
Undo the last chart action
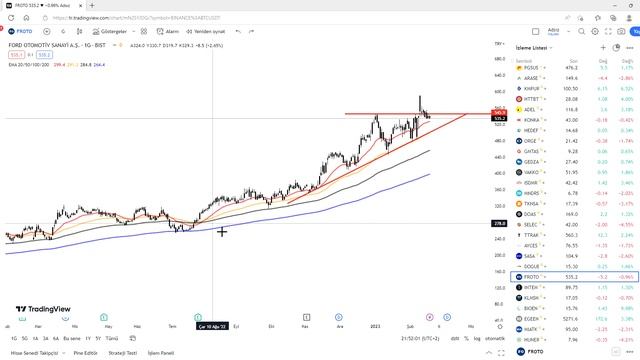tap(238, 31)
